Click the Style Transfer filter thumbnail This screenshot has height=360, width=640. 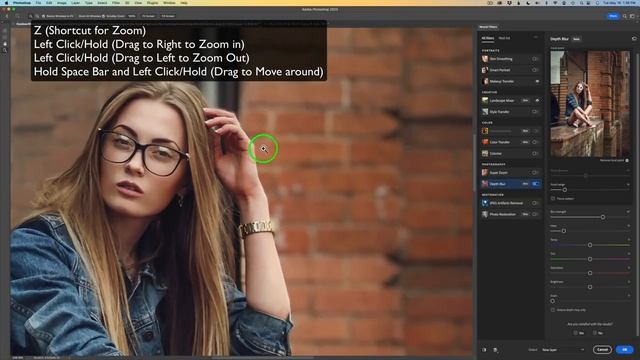click(x=485, y=111)
